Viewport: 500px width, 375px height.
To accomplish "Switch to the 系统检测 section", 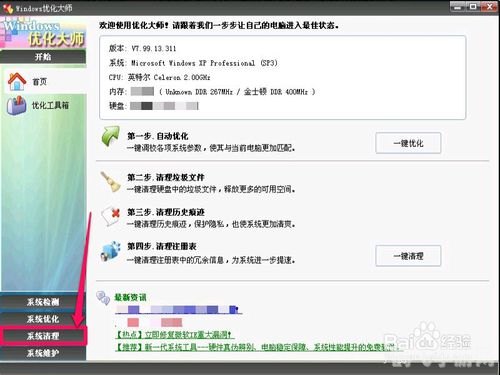I will point(43,302).
